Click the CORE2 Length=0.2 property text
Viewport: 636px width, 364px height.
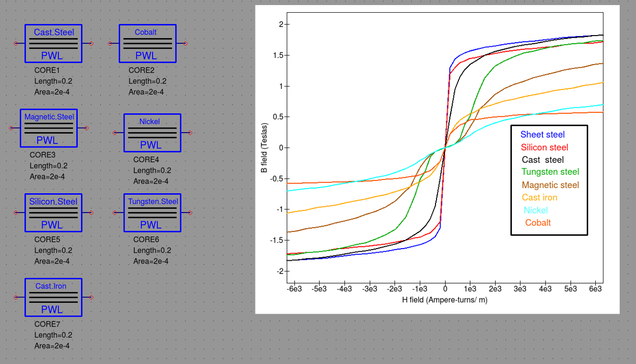(x=148, y=81)
